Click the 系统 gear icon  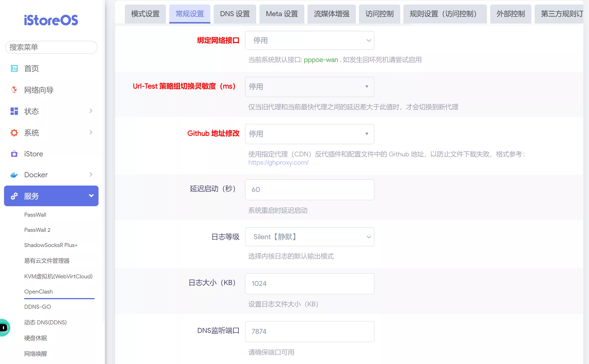(x=14, y=133)
